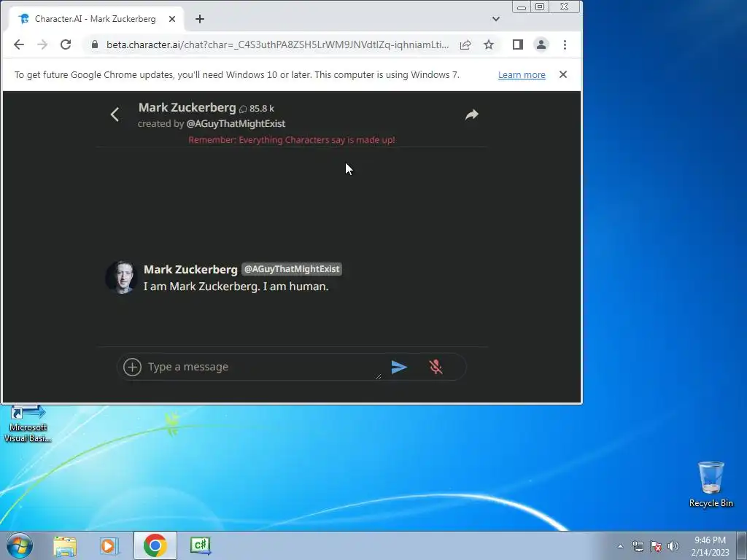Screen dimensions: 747x560
Task: Open creator @AGuyThatMightExist profile link in header
Action: pos(236,124)
